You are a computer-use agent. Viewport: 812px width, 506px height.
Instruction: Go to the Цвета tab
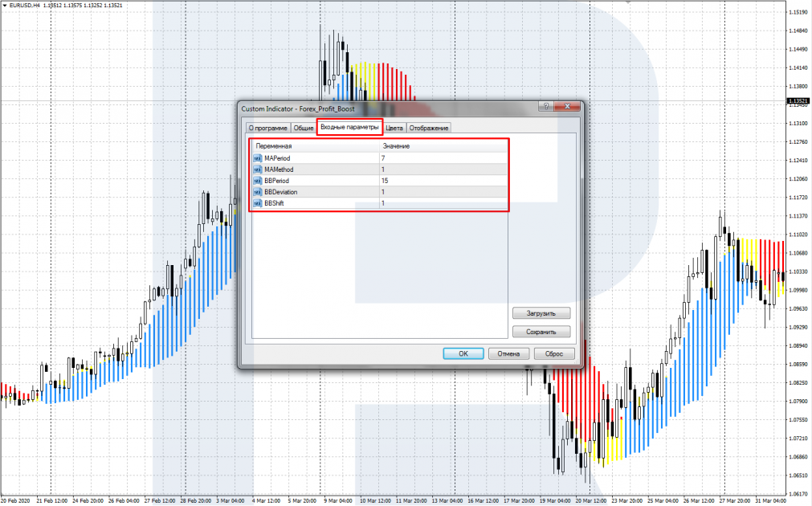click(394, 128)
